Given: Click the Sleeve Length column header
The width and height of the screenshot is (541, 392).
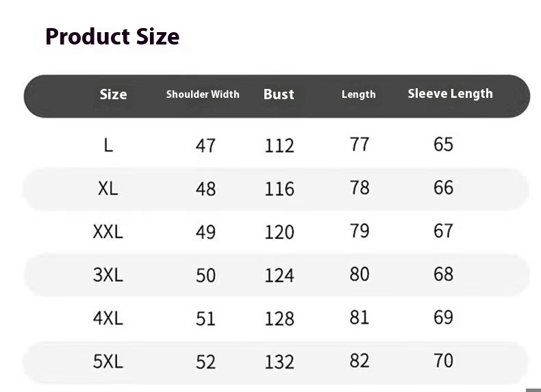Looking at the screenshot, I should (450, 94).
